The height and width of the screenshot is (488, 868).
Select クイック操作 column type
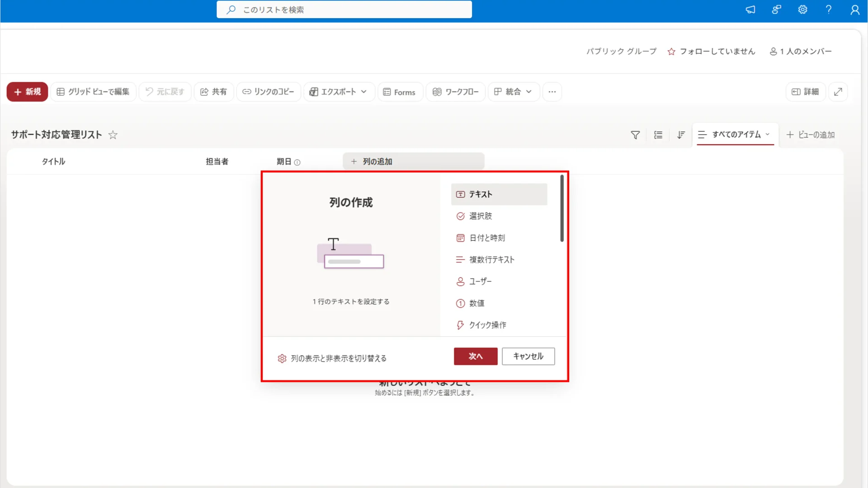499,325
